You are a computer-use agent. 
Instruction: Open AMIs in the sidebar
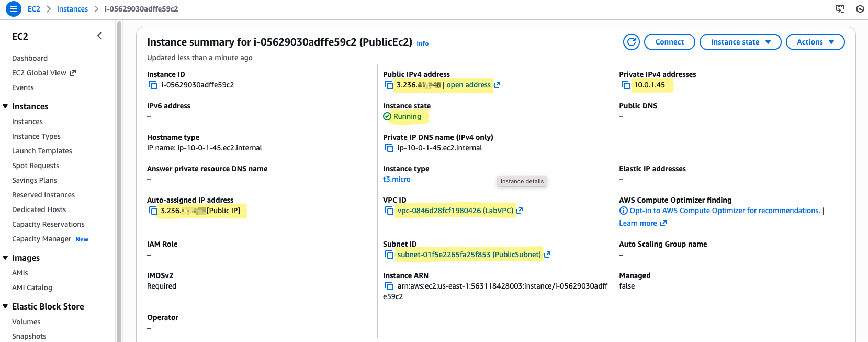tap(20, 273)
